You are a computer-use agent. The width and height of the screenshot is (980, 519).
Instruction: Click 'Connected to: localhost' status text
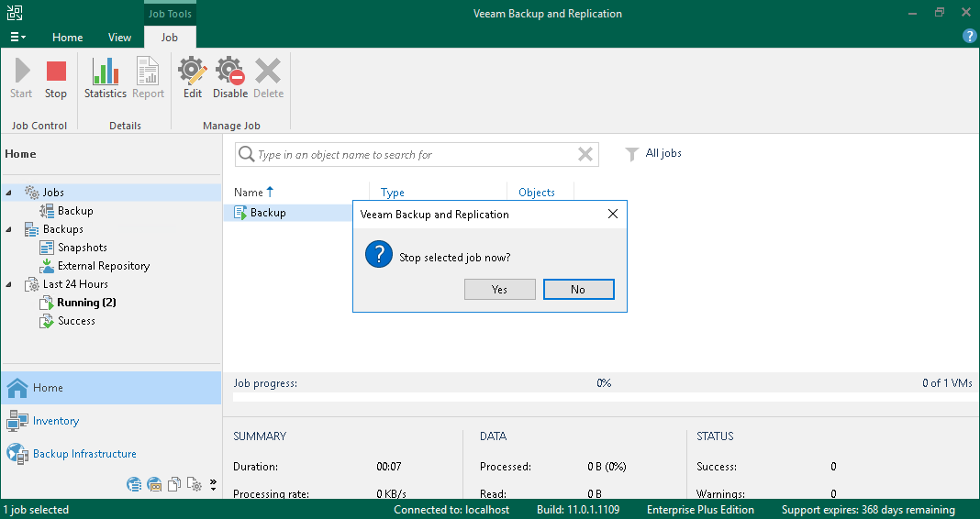tap(451, 510)
